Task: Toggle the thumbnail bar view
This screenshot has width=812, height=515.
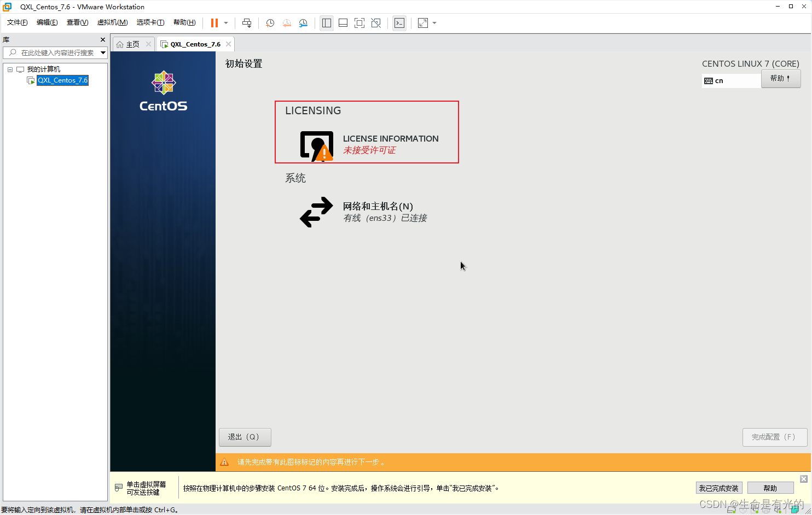Action: point(343,23)
